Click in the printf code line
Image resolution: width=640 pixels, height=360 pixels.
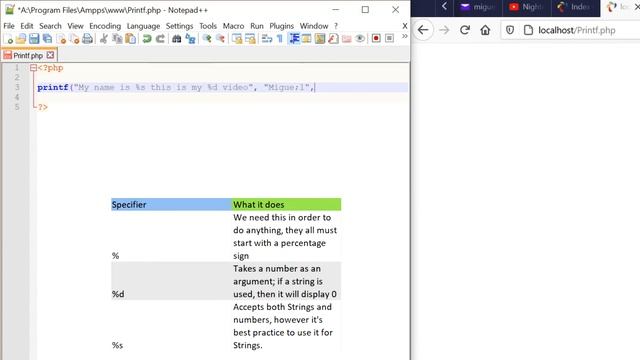pyautogui.click(x=222, y=87)
